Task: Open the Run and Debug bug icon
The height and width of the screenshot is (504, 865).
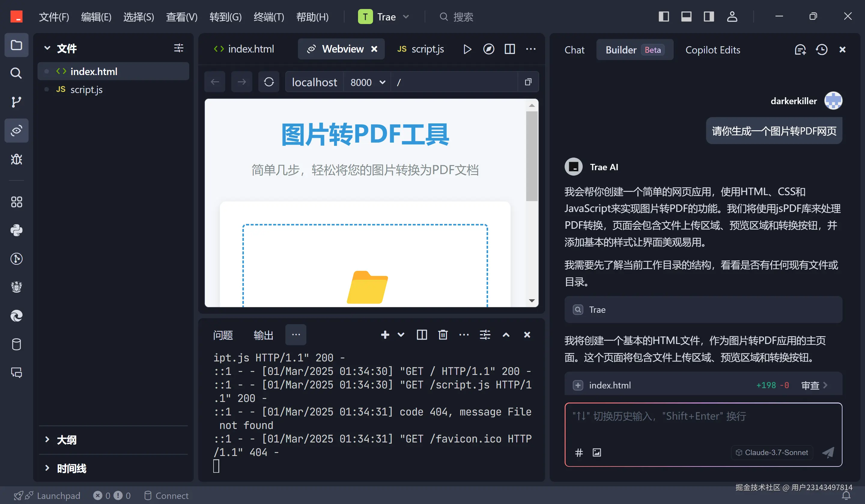Action: pos(16,159)
